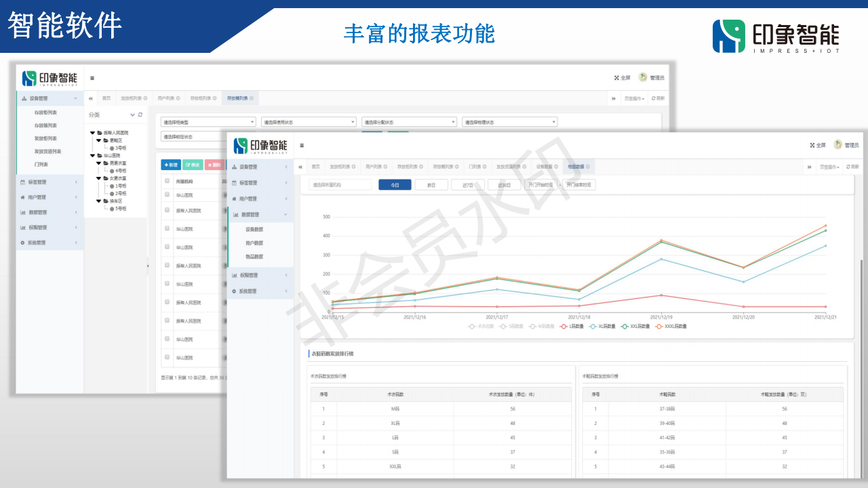Switch to 发放货道列表 tab in front window
The height and width of the screenshot is (488, 868).
(x=510, y=166)
